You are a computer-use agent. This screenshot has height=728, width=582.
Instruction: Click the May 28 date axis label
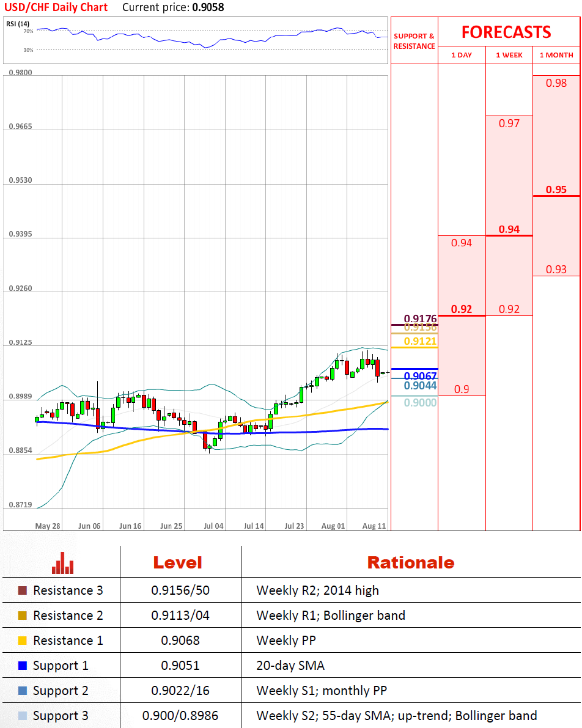[48, 526]
